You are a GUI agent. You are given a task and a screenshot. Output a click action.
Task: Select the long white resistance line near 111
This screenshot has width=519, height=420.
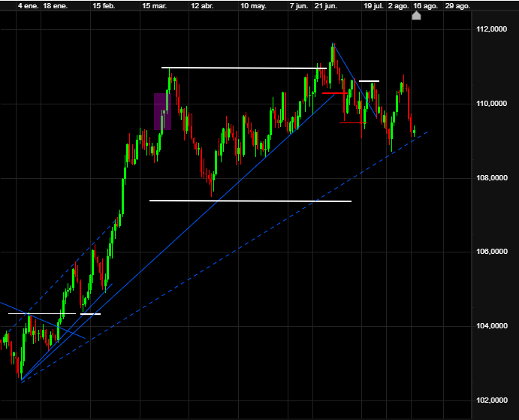pos(244,68)
